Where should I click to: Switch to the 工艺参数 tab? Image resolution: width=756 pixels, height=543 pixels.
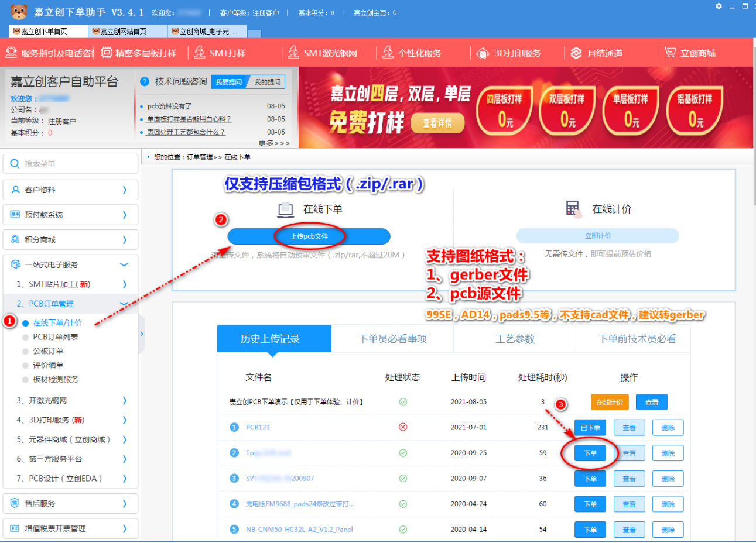coord(515,339)
